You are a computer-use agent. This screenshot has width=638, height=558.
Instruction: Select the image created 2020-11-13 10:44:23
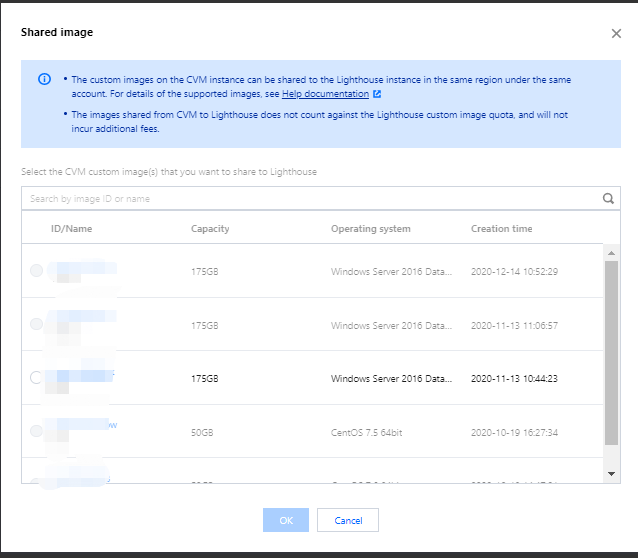pyautogui.click(x=37, y=378)
